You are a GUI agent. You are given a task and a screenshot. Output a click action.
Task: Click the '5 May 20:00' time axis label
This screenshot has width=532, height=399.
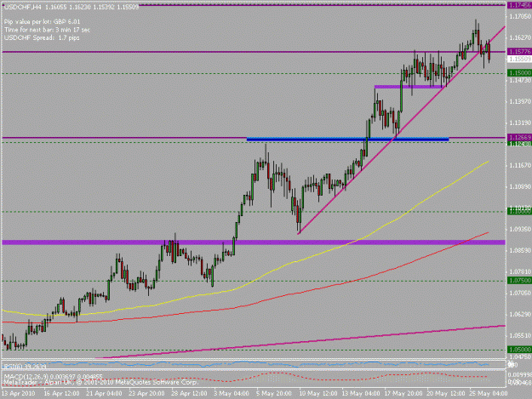(x=274, y=393)
